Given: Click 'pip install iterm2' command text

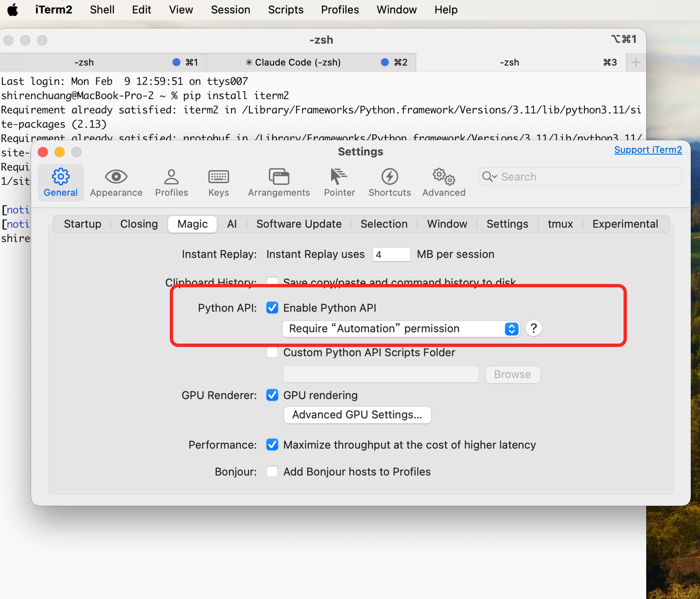Looking at the screenshot, I should tap(236, 96).
